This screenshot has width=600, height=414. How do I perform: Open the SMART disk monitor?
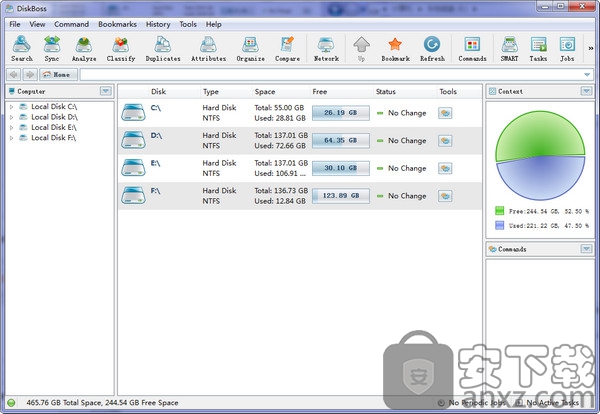click(509, 49)
